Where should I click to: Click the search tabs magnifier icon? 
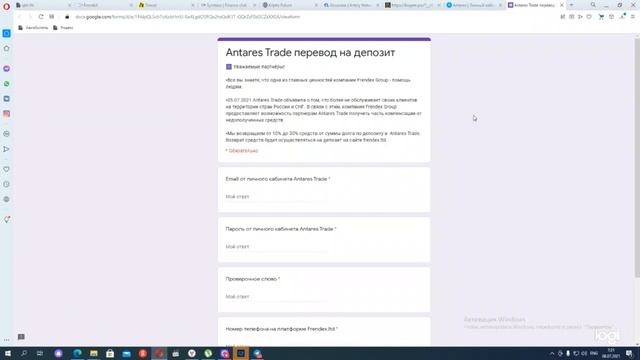pyautogui.click(x=593, y=5)
